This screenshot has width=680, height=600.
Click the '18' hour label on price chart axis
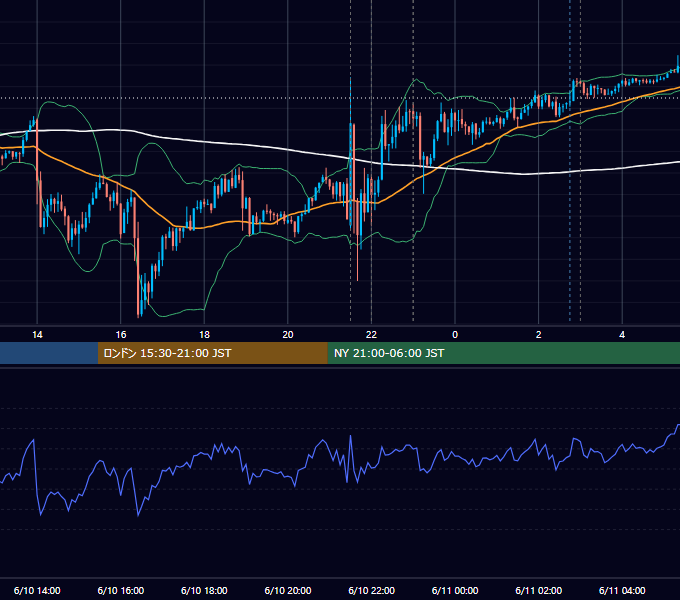pos(204,335)
